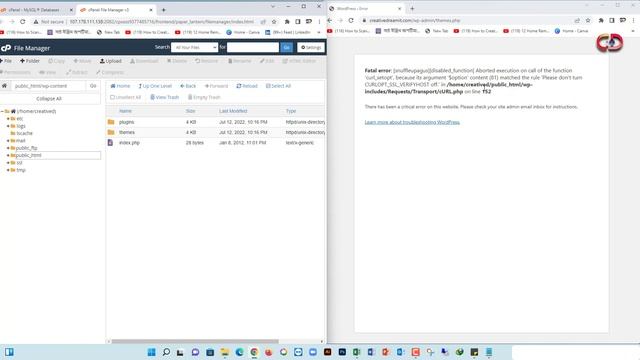
Task: Click Empty Trash
Action: 204,97
